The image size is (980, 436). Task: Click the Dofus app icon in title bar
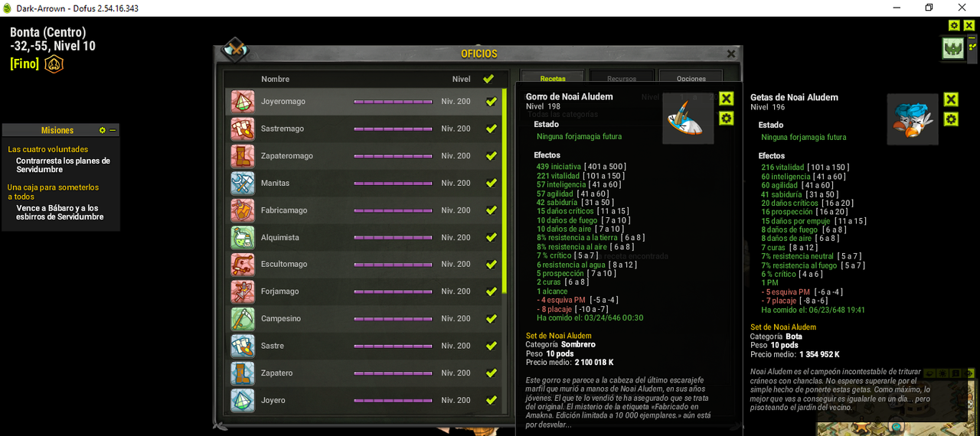pos(7,8)
